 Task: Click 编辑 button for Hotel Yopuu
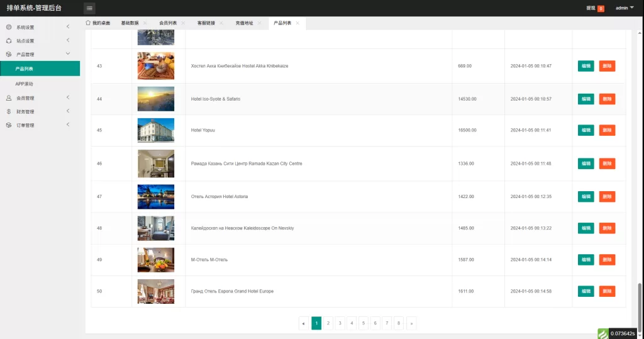pyautogui.click(x=586, y=130)
